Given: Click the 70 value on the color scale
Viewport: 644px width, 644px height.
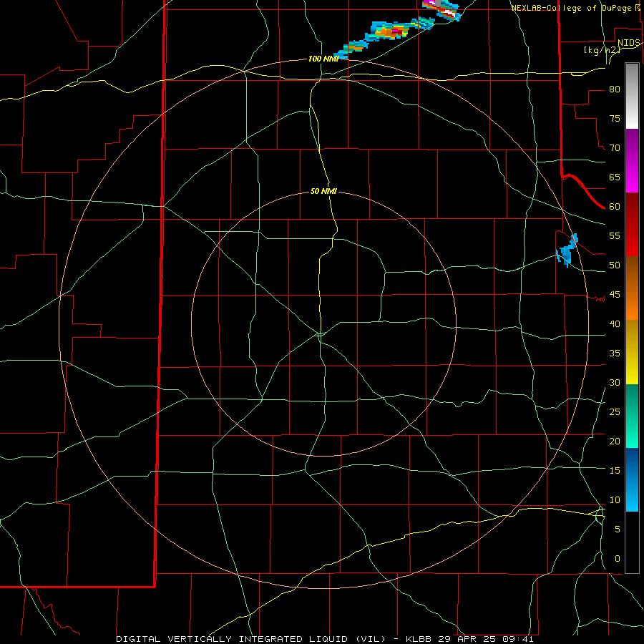Looking at the screenshot, I should 615,148.
